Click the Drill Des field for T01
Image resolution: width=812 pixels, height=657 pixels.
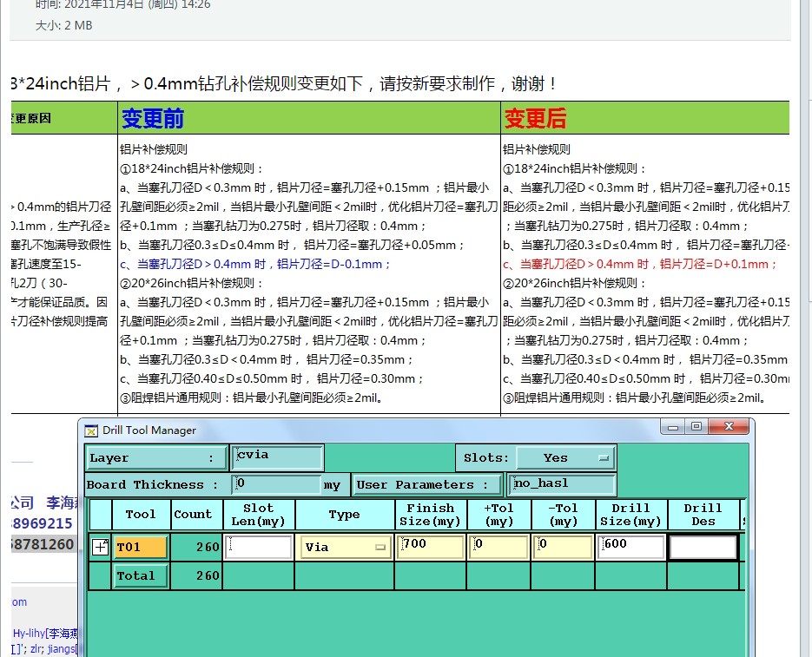pos(703,548)
